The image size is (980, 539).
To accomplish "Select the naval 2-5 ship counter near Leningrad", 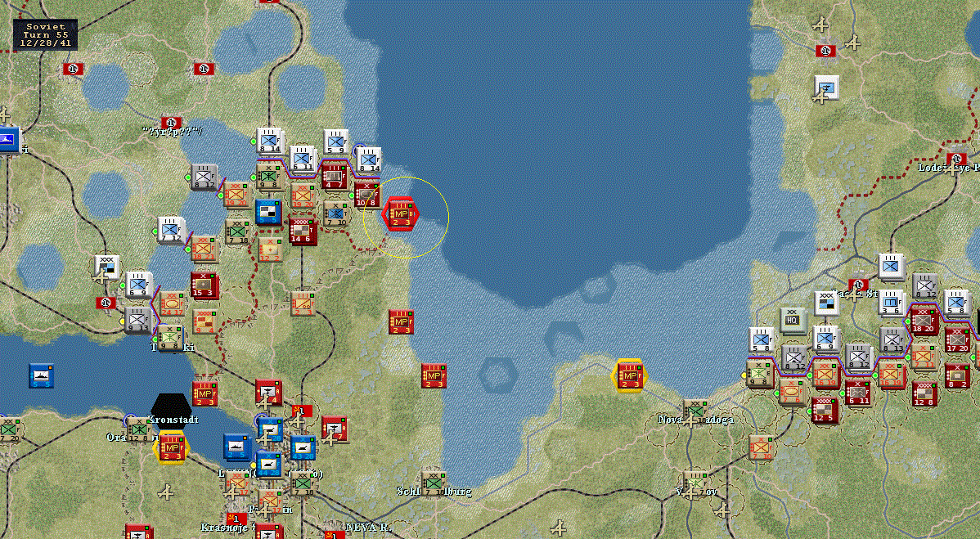I will [x=237, y=447].
